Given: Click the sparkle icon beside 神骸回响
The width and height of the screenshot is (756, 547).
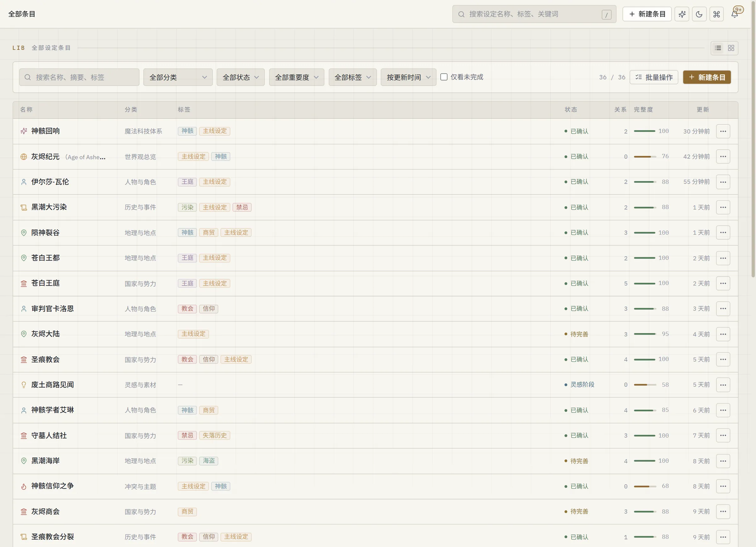Looking at the screenshot, I should tap(24, 131).
